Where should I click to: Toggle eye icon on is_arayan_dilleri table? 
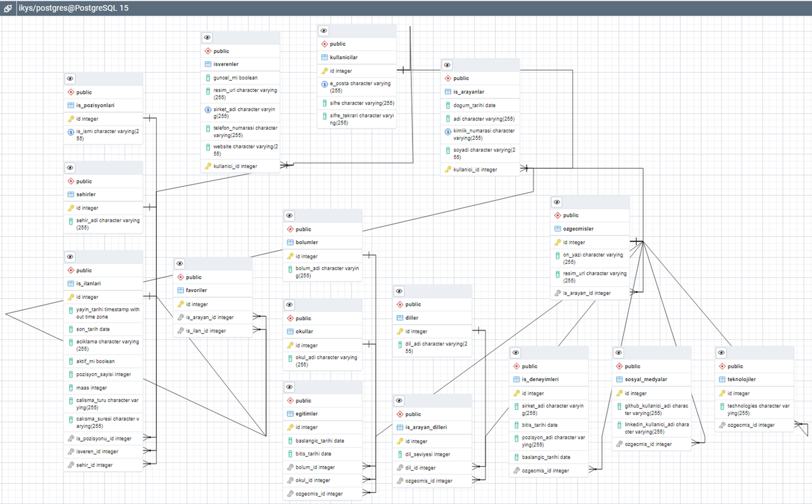(x=399, y=401)
